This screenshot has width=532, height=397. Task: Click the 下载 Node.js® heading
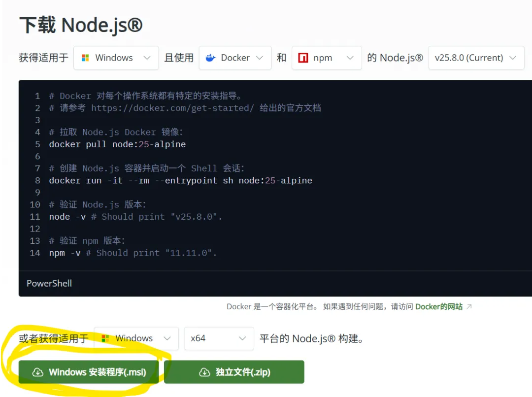click(x=81, y=25)
